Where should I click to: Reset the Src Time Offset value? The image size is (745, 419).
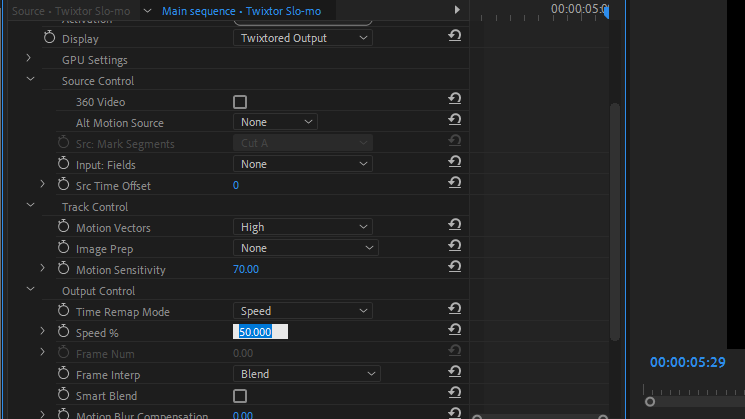[455, 183]
